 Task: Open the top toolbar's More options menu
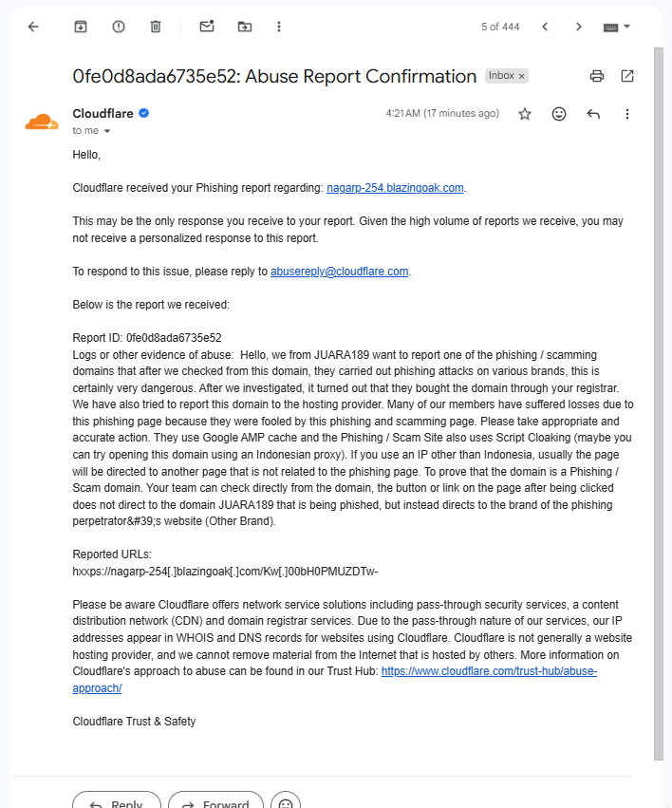(x=279, y=27)
